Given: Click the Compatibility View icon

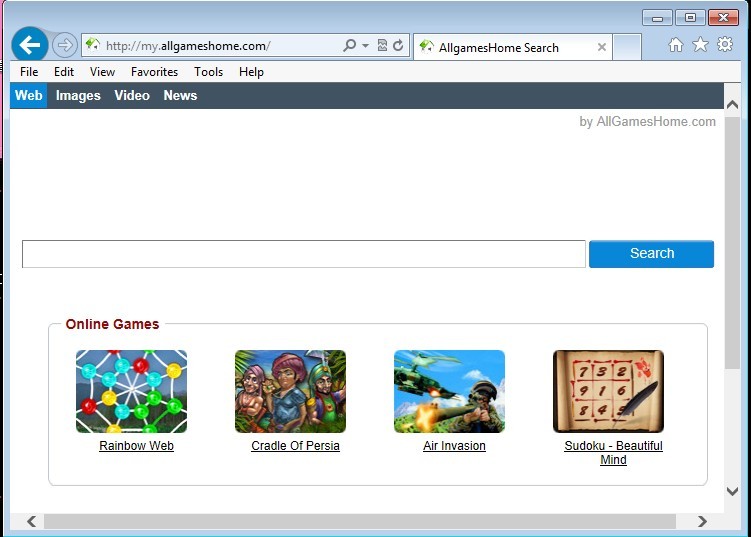Looking at the screenshot, I should (x=382, y=46).
